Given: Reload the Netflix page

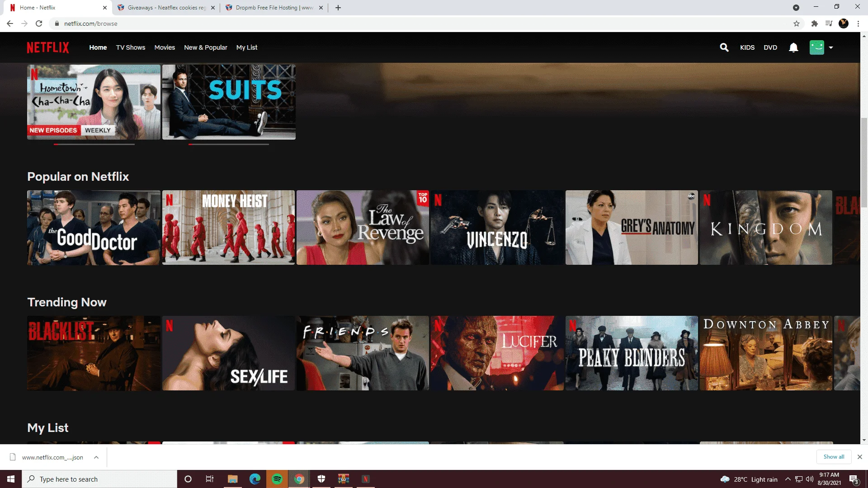Looking at the screenshot, I should point(39,23).
